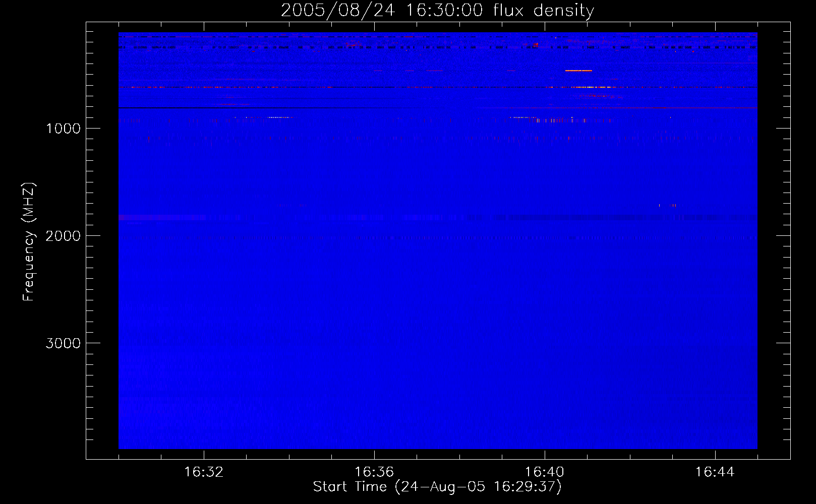
Task: Click the 1000 frequency axis label
Action: 63,129
